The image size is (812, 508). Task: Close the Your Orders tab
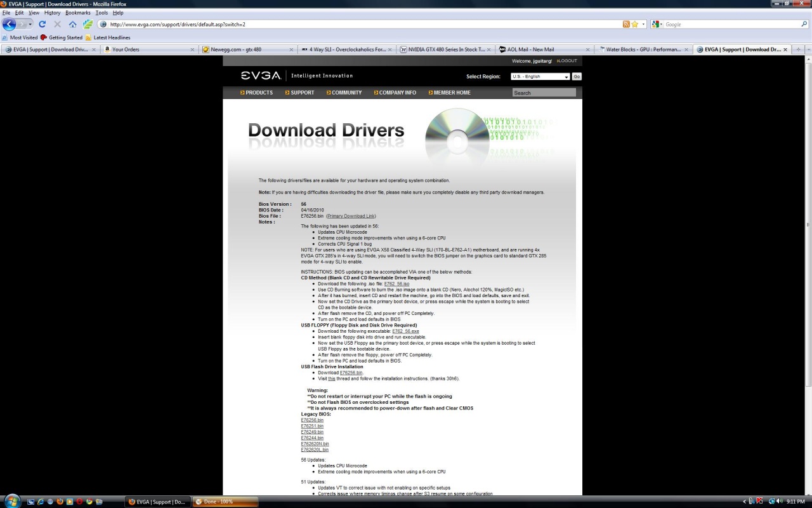coord(192,49)
